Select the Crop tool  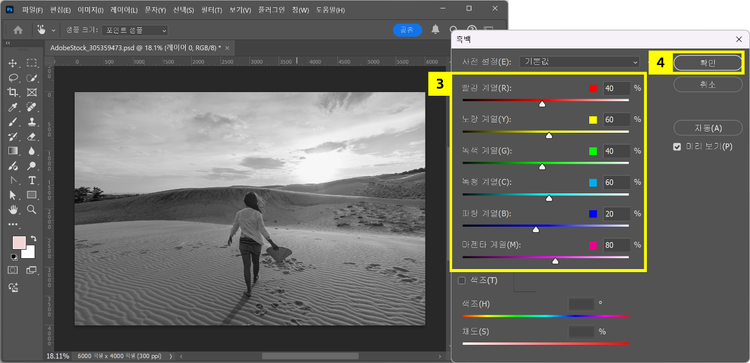pos(13,92)
